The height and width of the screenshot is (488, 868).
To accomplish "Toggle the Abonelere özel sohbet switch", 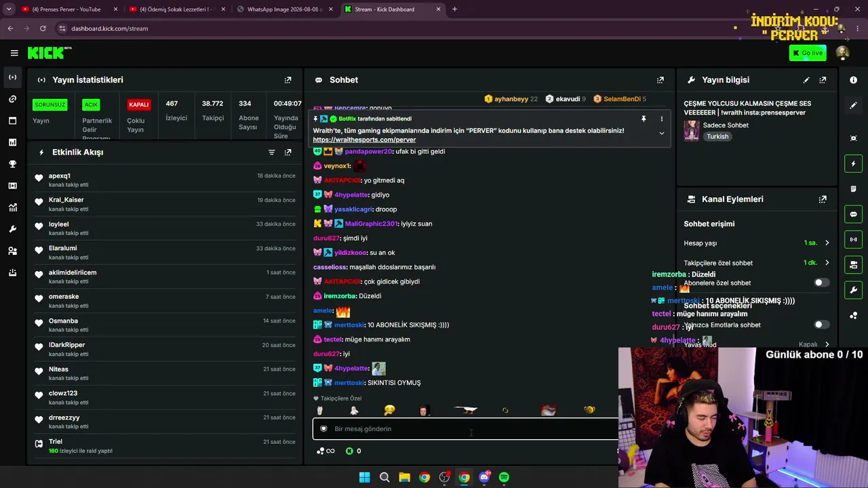I will click(821, 283).
